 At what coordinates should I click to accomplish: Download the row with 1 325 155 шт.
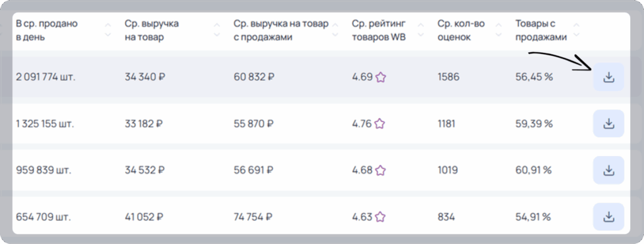608,123
